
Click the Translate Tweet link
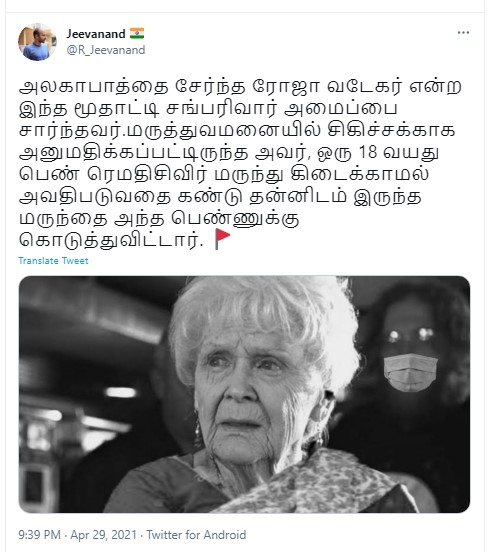coord(53,261)
